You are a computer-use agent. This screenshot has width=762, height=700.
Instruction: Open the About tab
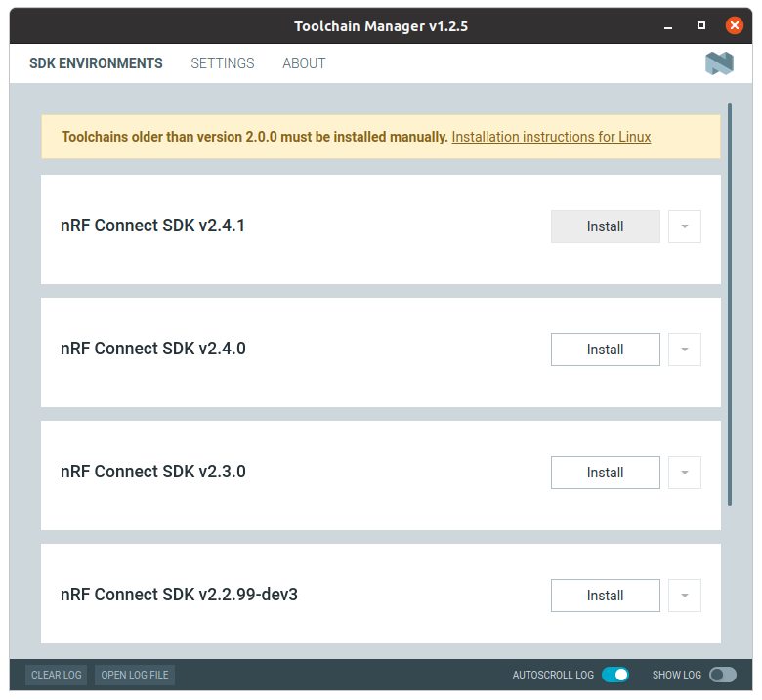click(x=304, y=63)
